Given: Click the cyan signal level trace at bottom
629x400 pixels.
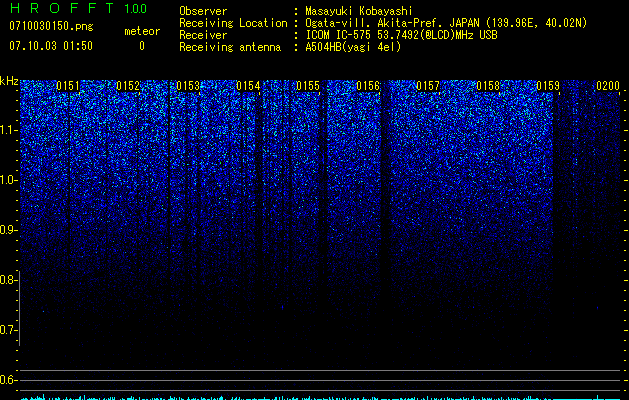Looking at the screenshot, I should tap(320, 398).
